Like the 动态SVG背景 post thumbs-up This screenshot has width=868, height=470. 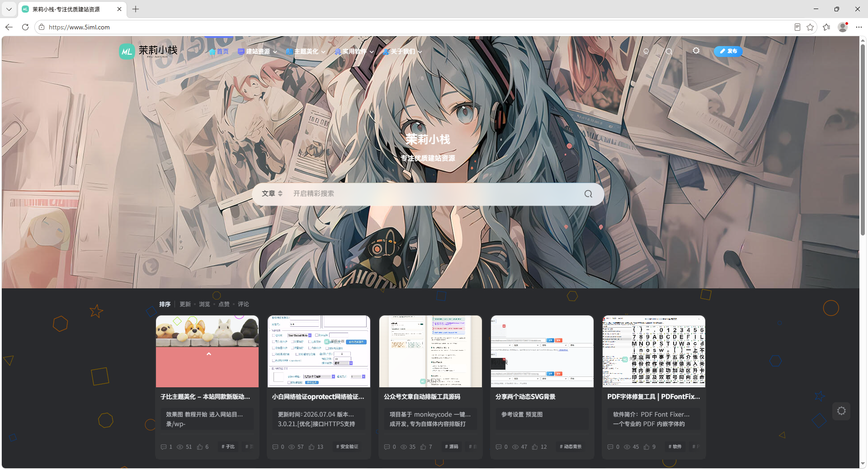coord(535,447)
